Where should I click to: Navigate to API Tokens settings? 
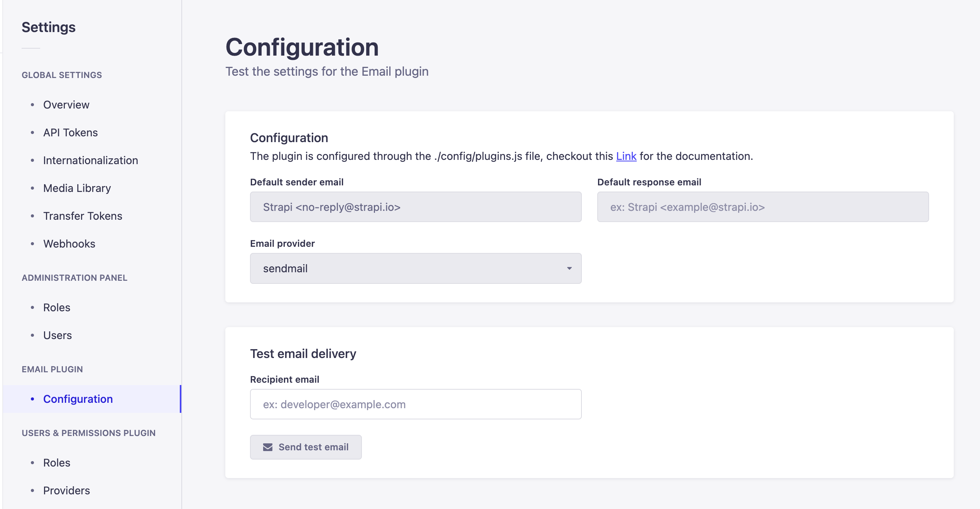coord(70,132)
